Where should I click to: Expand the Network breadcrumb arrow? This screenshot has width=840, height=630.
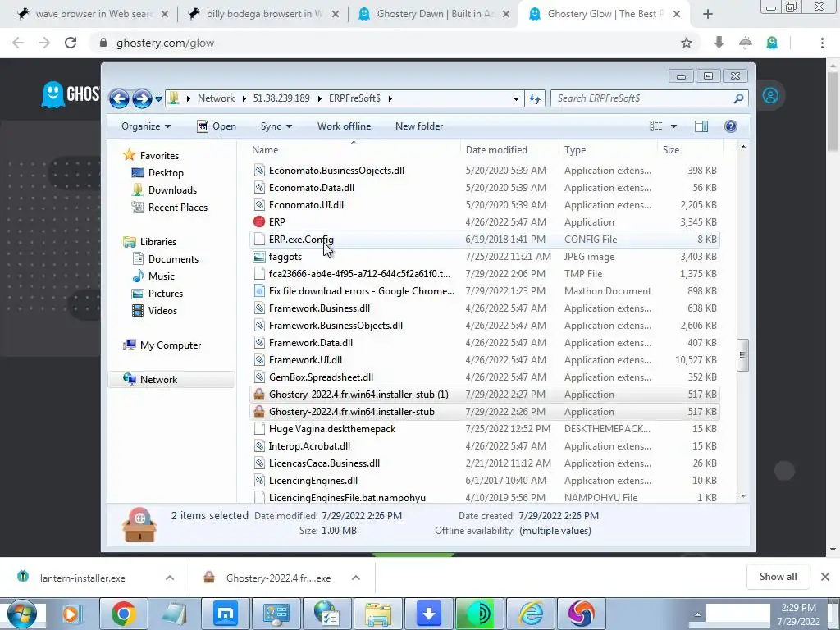(244, 98)
